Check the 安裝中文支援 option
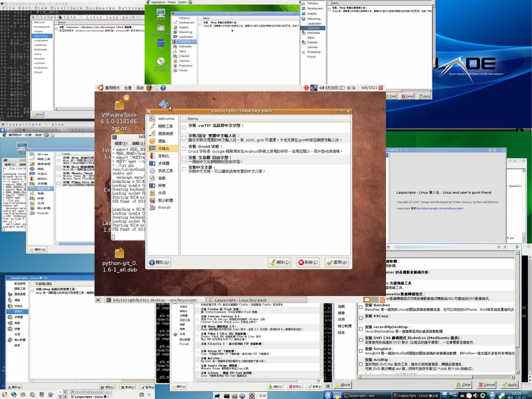532x399 pixels. pyautogui.click(x=184, y=169)
